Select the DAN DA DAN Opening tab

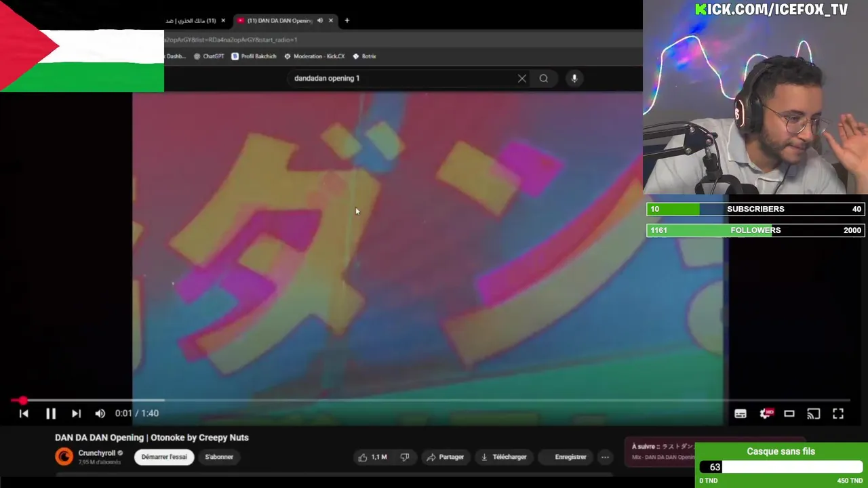[x=278, y=20]
